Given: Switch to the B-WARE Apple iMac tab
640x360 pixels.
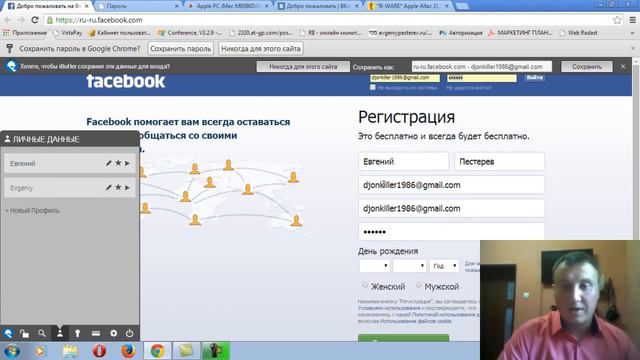Looking at the screenshot, I should click(408, 6).
